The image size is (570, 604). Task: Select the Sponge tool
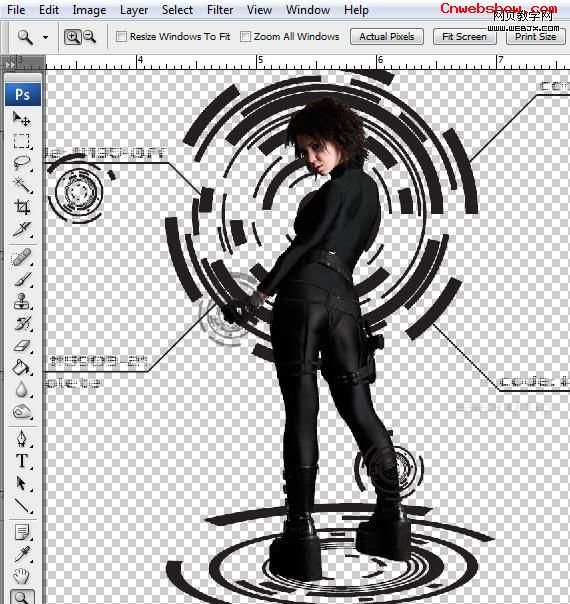[22, 411]
